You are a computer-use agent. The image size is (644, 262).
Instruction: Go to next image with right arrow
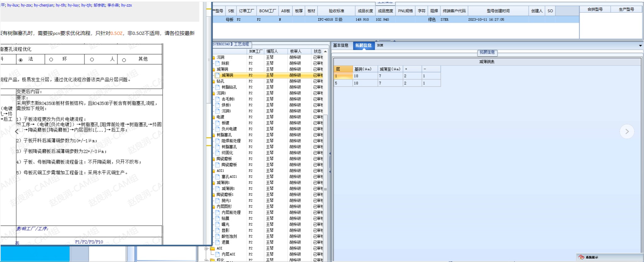(627, 131)
